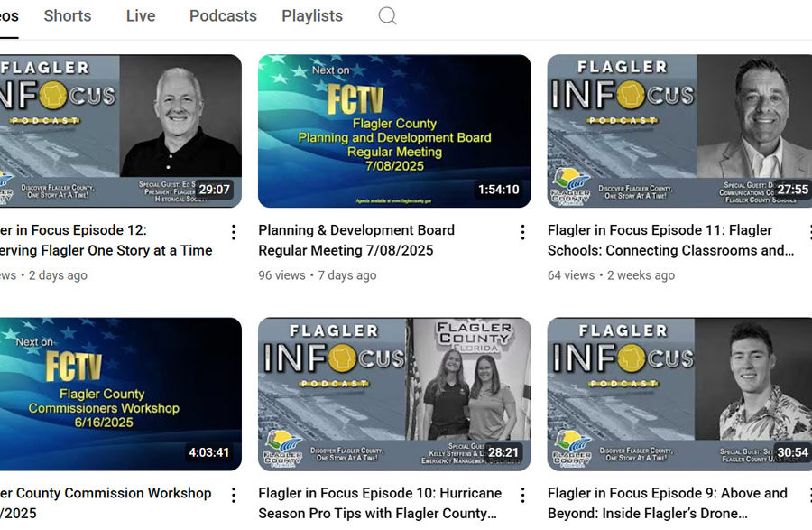
Task: Play the Episode 9 drone podcast thumbnail
Action: [x=679, y=395]
